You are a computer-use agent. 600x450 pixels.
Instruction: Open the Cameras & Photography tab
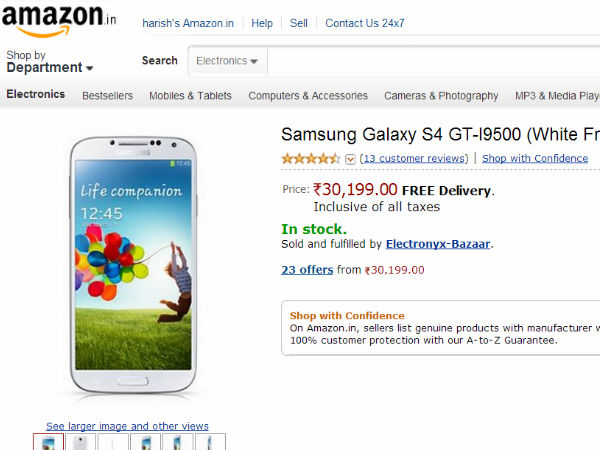[441, 96]
